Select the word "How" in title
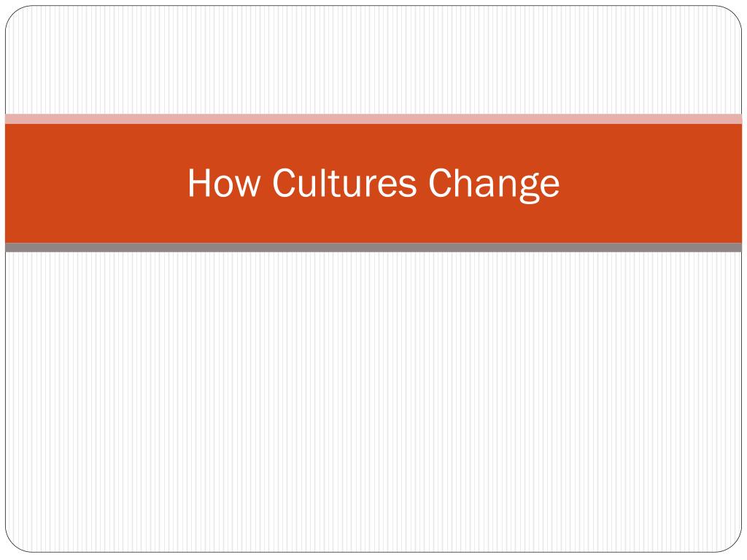Image resolution: width=747 pixels, height=560 pixels. [225, 183]
